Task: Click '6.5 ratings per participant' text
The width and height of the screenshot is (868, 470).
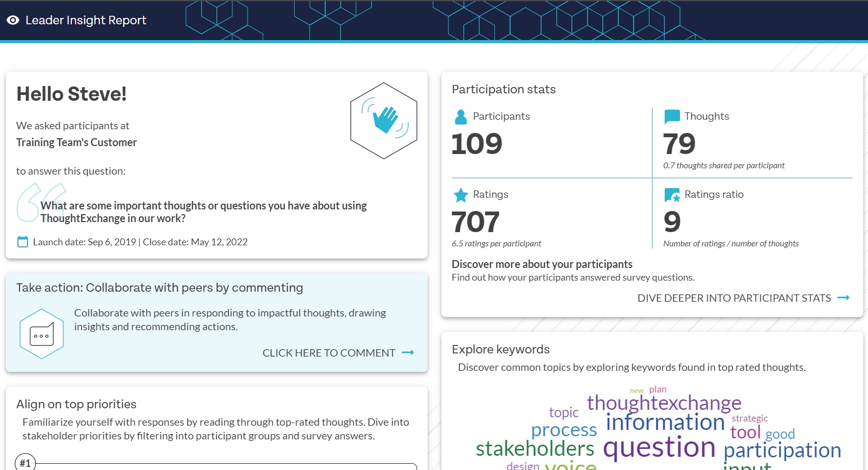Action: (496, 244)
